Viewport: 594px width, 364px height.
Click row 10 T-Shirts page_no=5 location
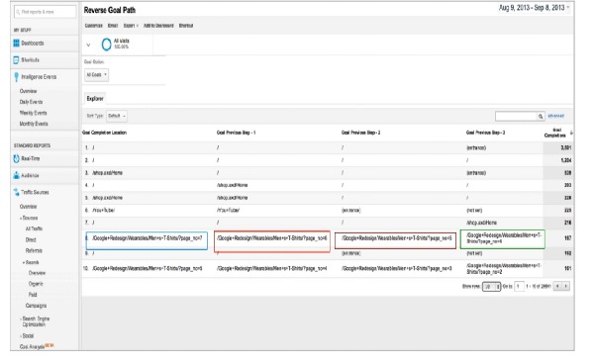coord(147,268)
